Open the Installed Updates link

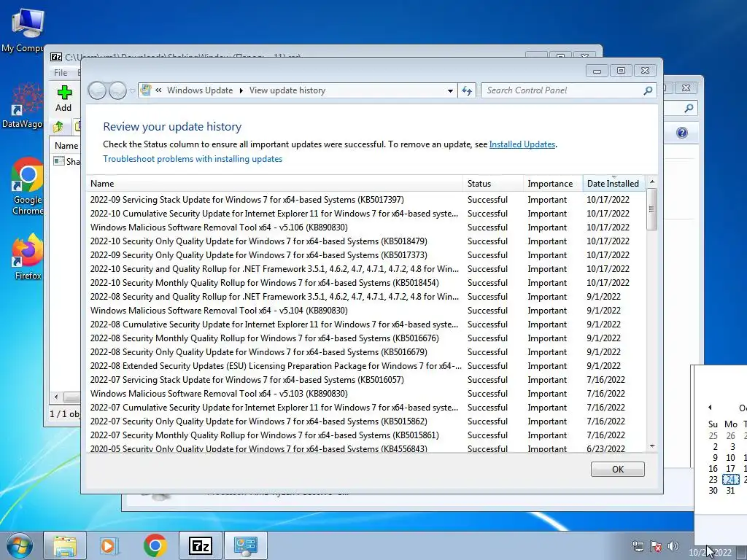click(522, 144)
